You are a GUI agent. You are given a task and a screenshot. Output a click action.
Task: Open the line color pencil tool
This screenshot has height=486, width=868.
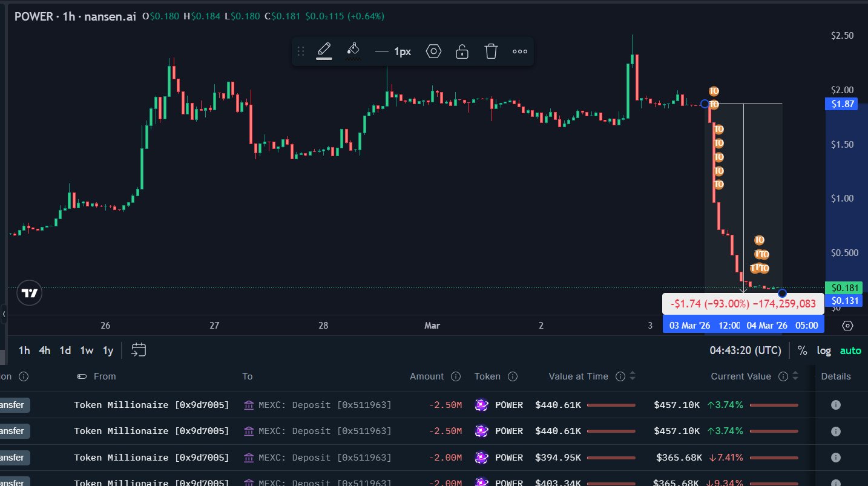click(324, 51)
